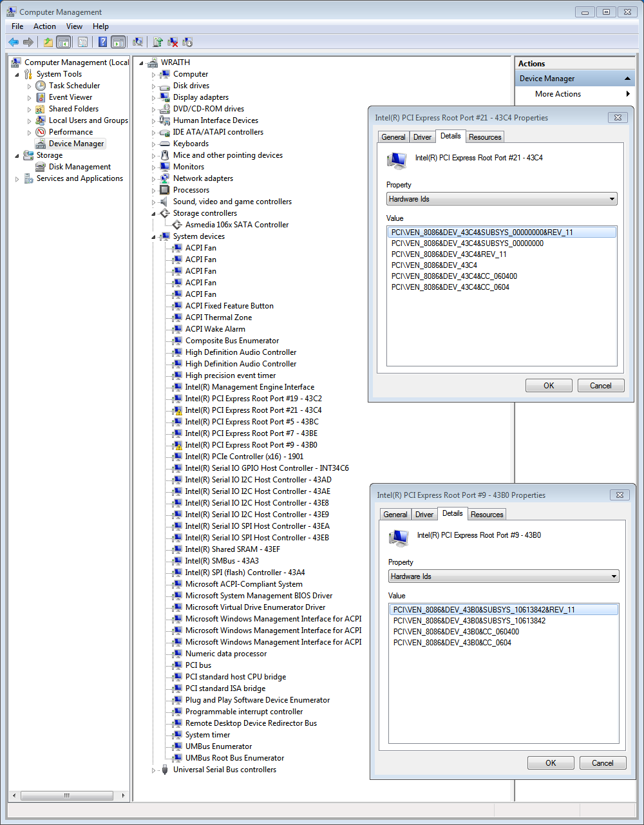Click warning icon of Root Port #9 - 43B0
The height and width of the screenshot is (825, 644).
click(177, 445)
